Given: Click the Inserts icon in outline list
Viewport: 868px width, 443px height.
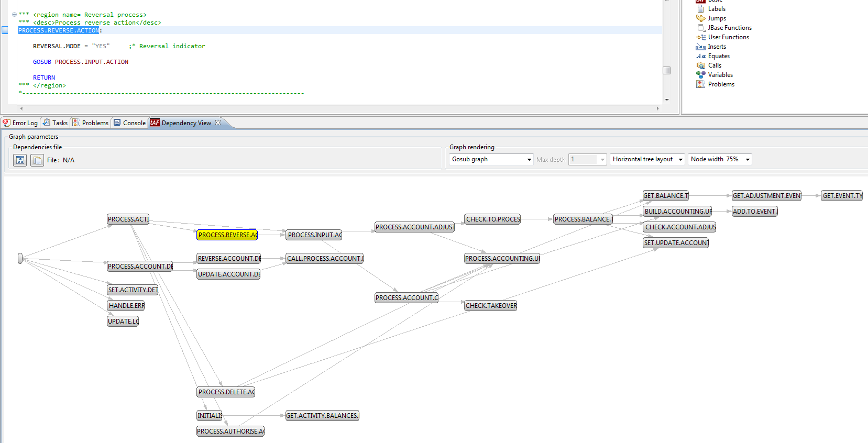Looking at the screenshot, I should [x=700, y=47].
